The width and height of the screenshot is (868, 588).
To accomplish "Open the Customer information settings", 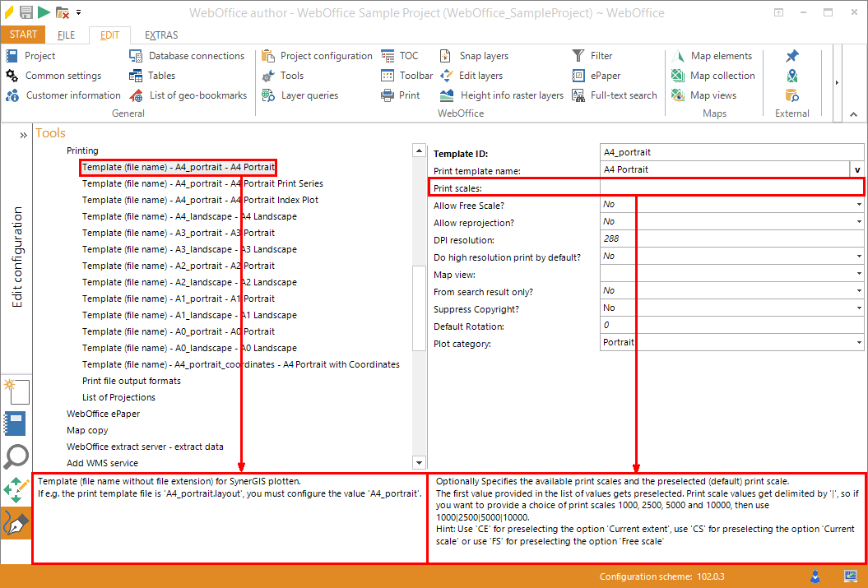I will click(x=63, y=95).
